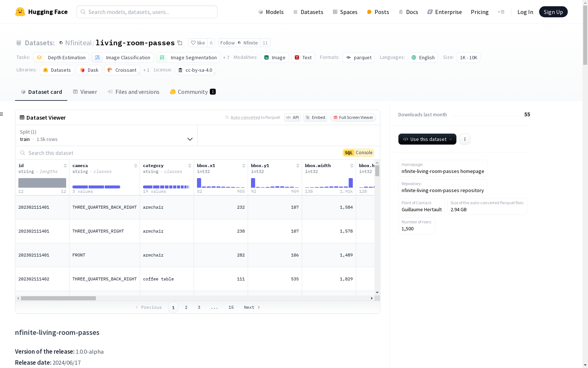
Task: Open the Community tab
Action: (193, 92)
